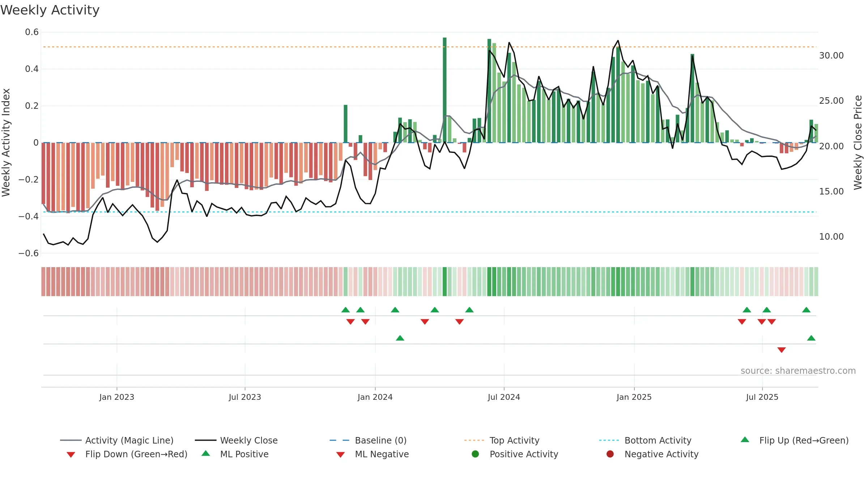The image size is (868, 488).
Task: Click the green Flip Up legend triangle
Action: [x=745, y=440]
